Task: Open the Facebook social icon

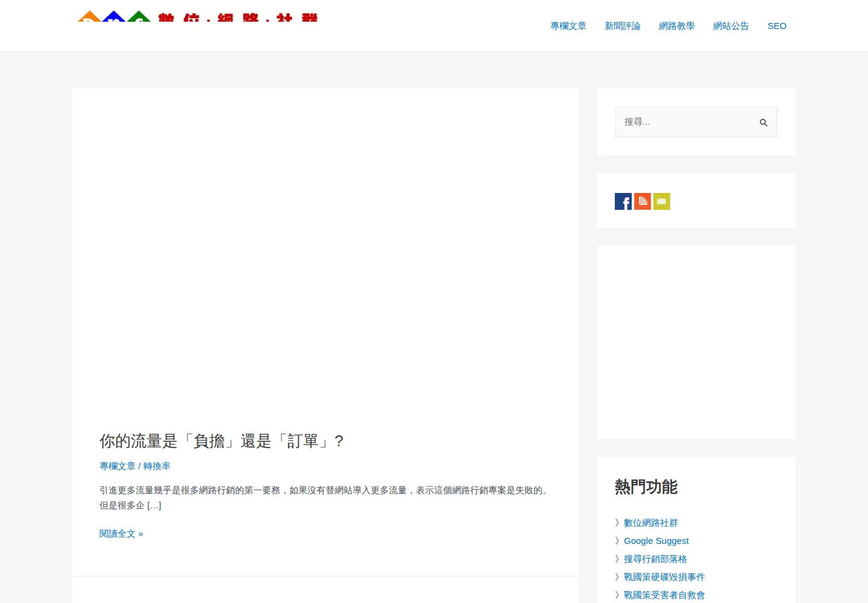Action: (x=623, y=201)
